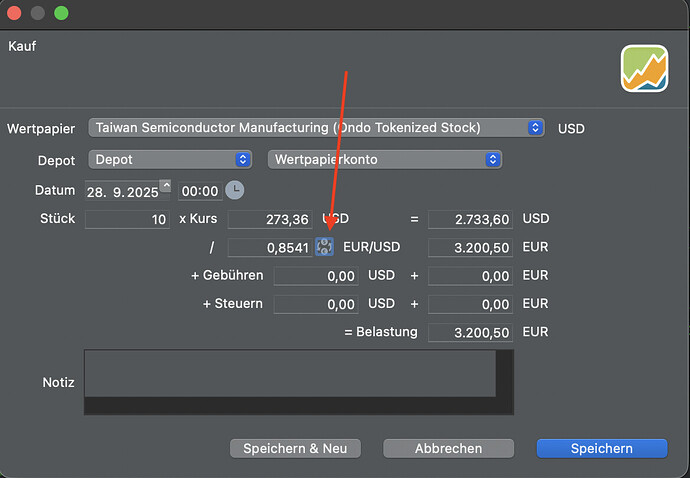Screen dimensions: 690x478
Task: Expand the Wertpapier security dropdown
Action: coord(536,128)
